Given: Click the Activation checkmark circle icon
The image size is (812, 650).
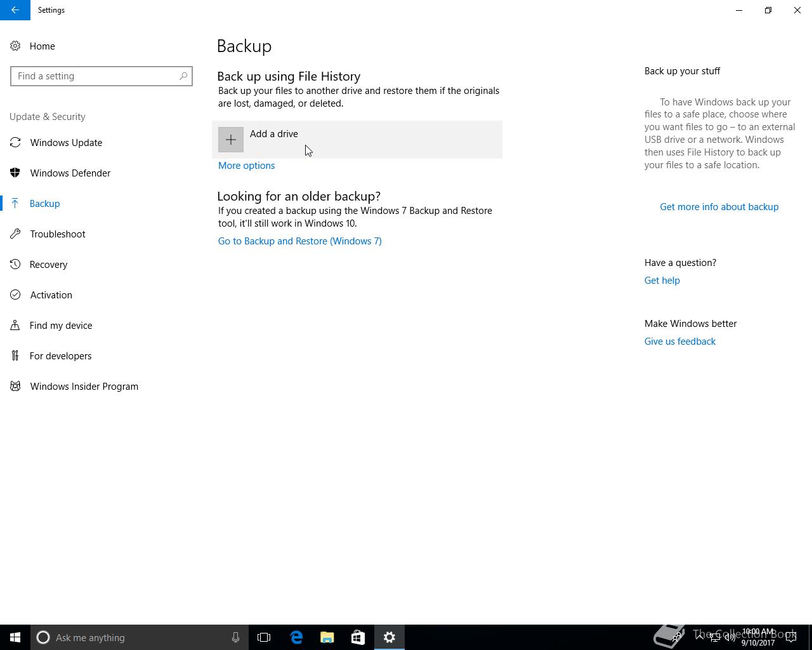Looking at the screenshot, I should tap(15, 295).
